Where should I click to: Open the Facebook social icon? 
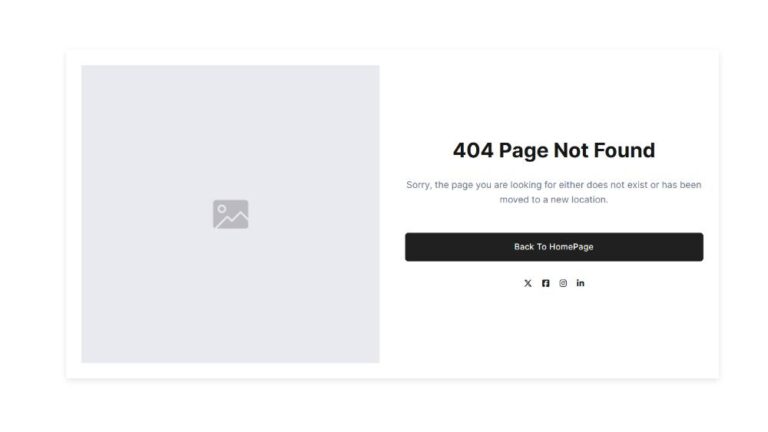[545, 283]
